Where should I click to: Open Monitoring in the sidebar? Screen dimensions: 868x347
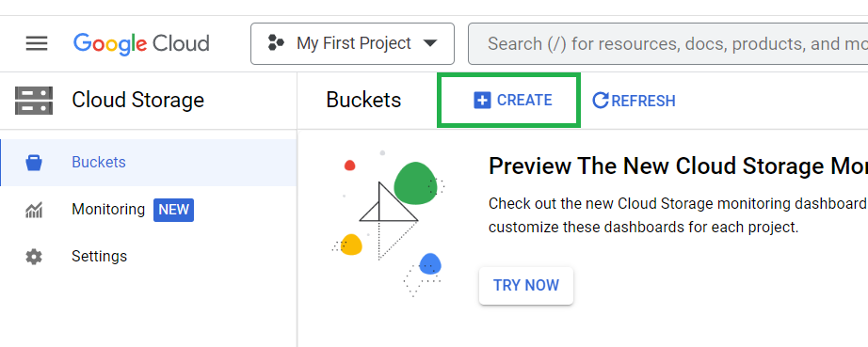pos(149,210)
